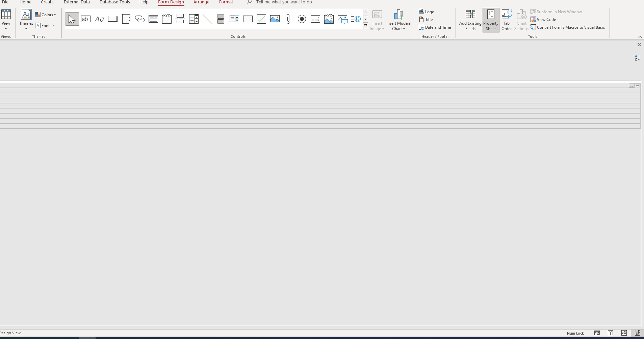Toggle Add Existing Fields pane
Screen dimensions: 644x339
(x=470, y=20)
